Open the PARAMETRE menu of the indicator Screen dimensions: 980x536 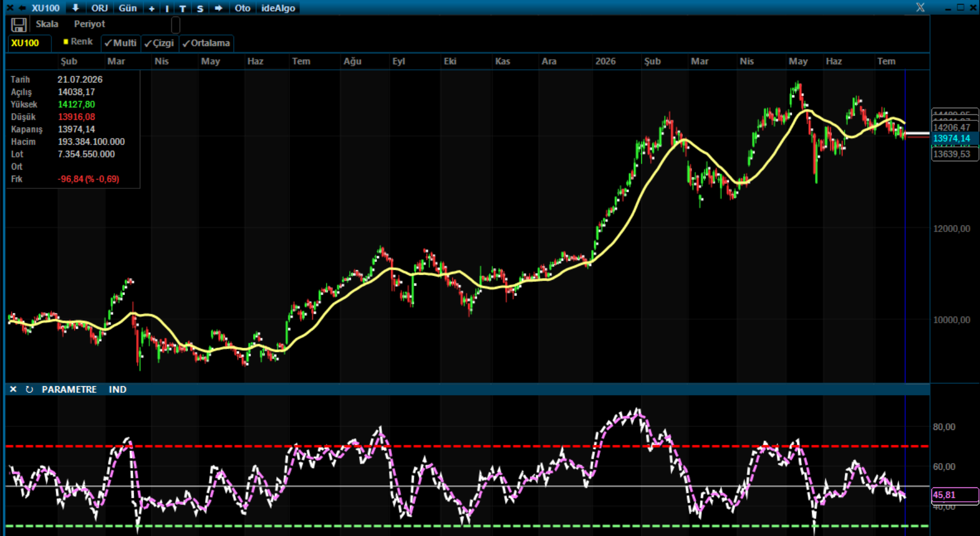pos(69,390)
